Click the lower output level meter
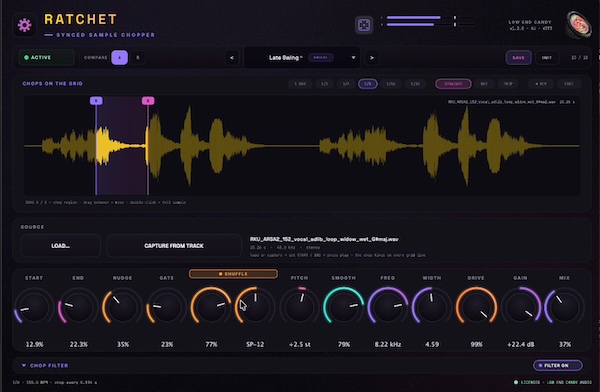Image resolution: width=600 pixels, height=392 pixels. pos(429,24)
